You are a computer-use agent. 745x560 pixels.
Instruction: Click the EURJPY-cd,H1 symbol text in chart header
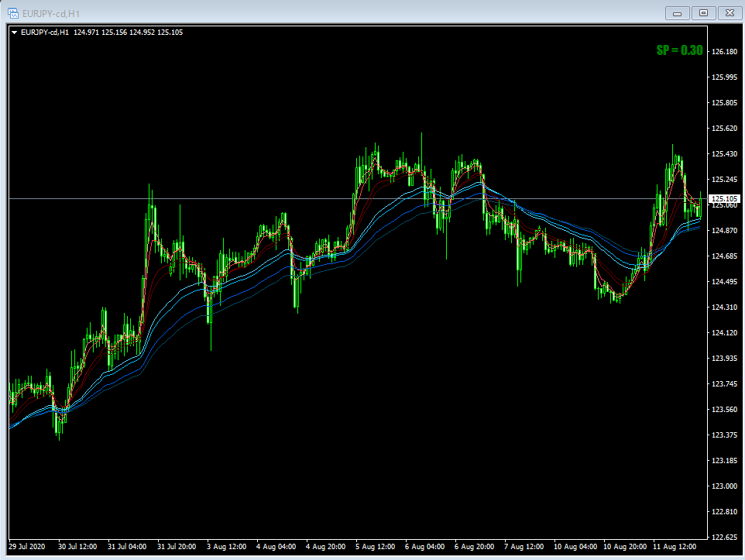[x=45, y=33]
